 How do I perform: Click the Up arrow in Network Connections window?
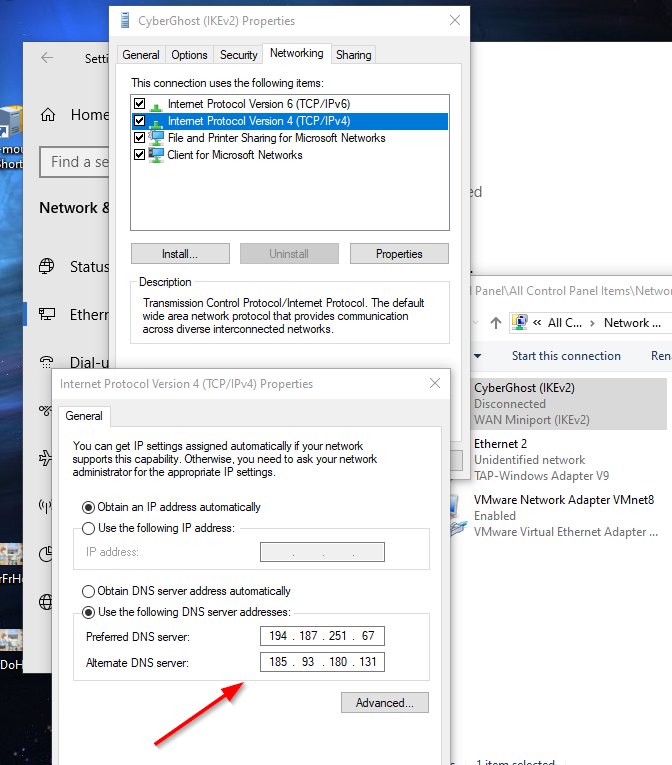point(496,322)
